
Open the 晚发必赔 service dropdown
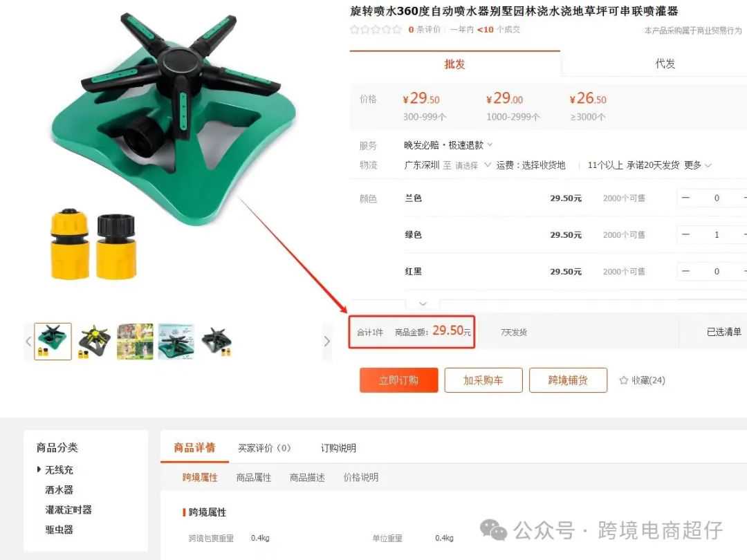[490, 144]
